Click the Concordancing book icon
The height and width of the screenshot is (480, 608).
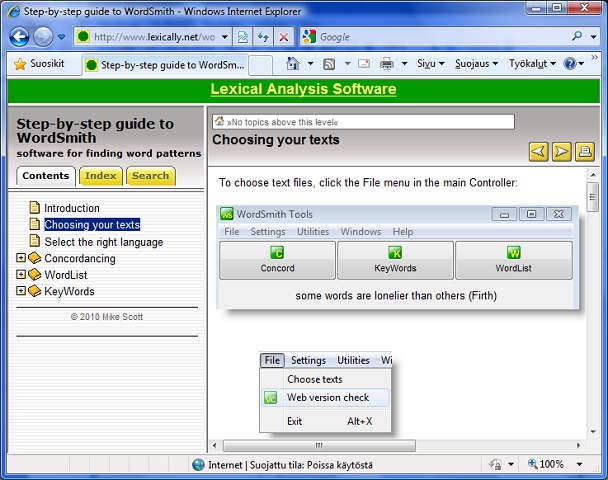pyautogui.click(x=35, y=258)
